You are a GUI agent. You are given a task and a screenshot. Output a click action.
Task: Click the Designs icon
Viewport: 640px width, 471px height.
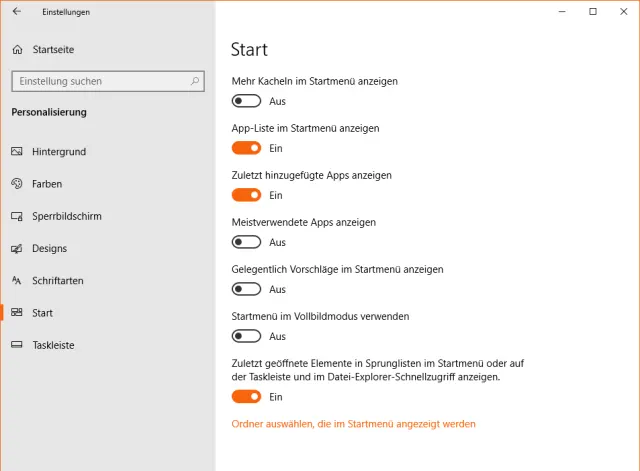17,249
